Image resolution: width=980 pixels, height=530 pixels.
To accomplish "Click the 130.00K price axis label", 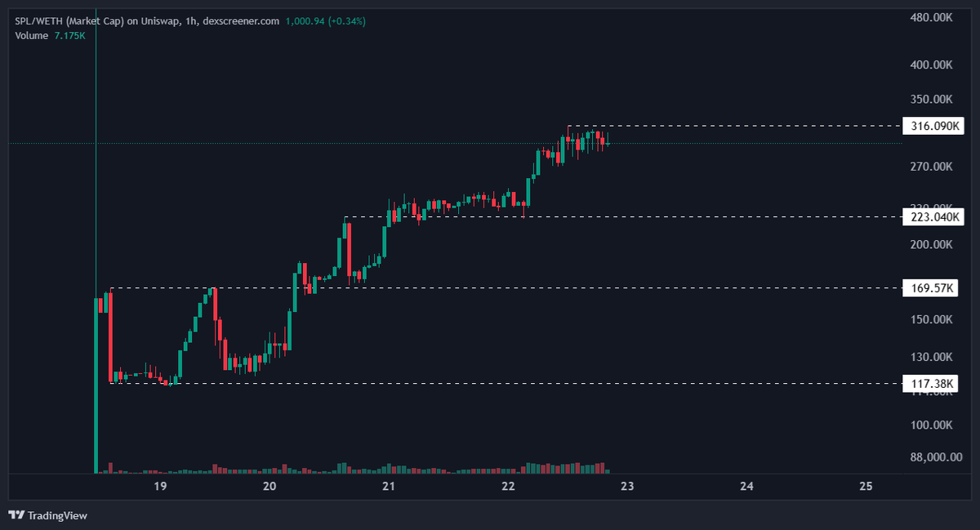I will click(931, 357).
